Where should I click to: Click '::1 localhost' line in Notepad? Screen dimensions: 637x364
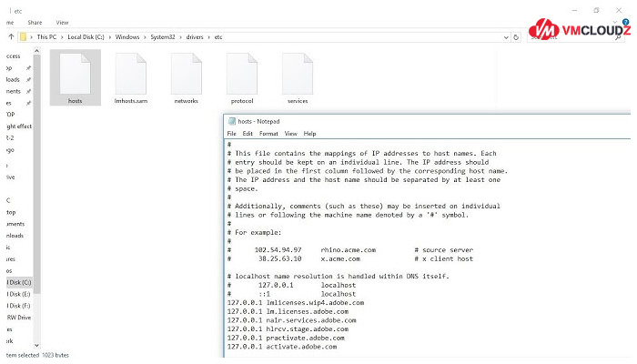click(x=292, y=294)
